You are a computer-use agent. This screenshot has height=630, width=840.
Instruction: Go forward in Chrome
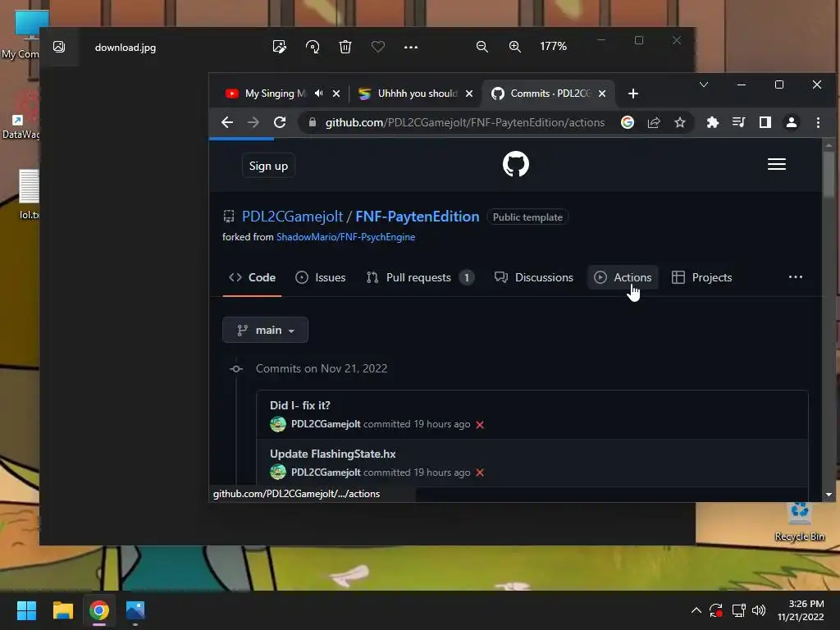253,123
